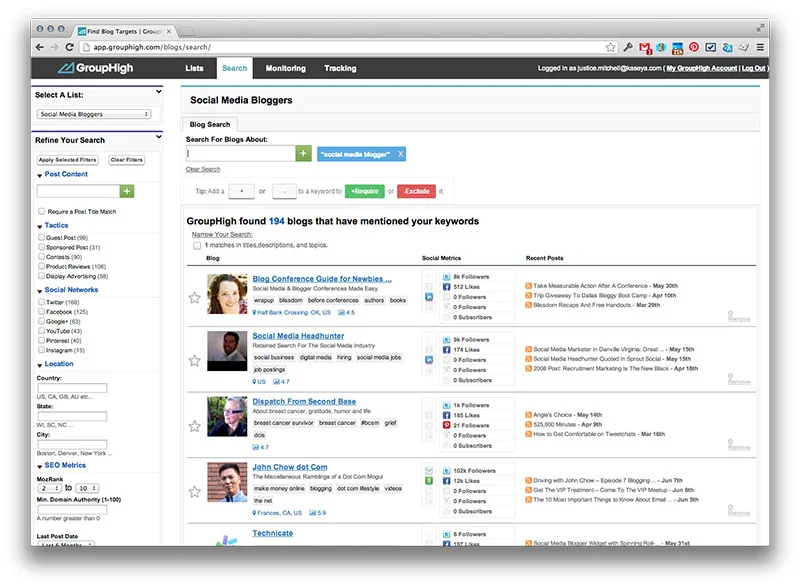Screen dimensions: 800x588
Task: Remove the Blog Conference Guide row
Action: click(738, 316)
